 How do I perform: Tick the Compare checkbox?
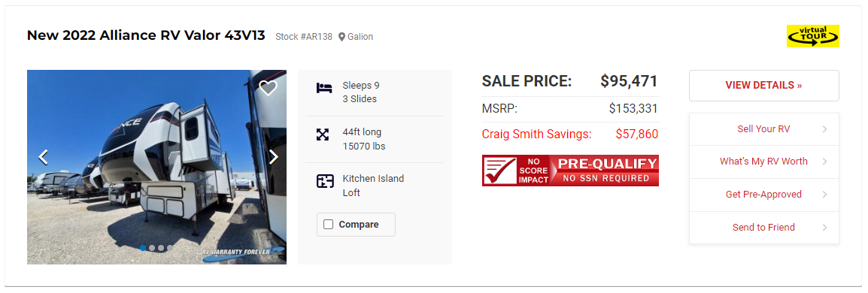(x=328, y=225)
